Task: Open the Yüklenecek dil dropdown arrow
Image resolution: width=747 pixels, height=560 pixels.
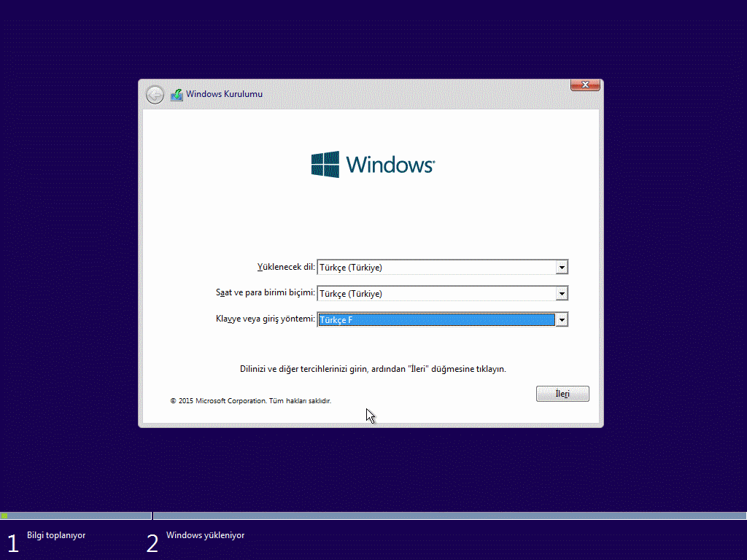Action: [562, 268]
